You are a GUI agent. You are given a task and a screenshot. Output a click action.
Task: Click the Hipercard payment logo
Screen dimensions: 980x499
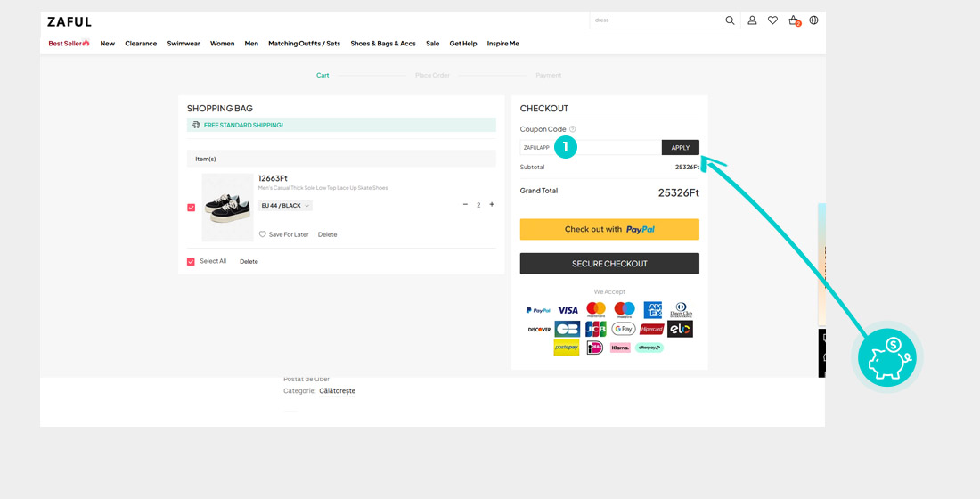coord(652,329)
